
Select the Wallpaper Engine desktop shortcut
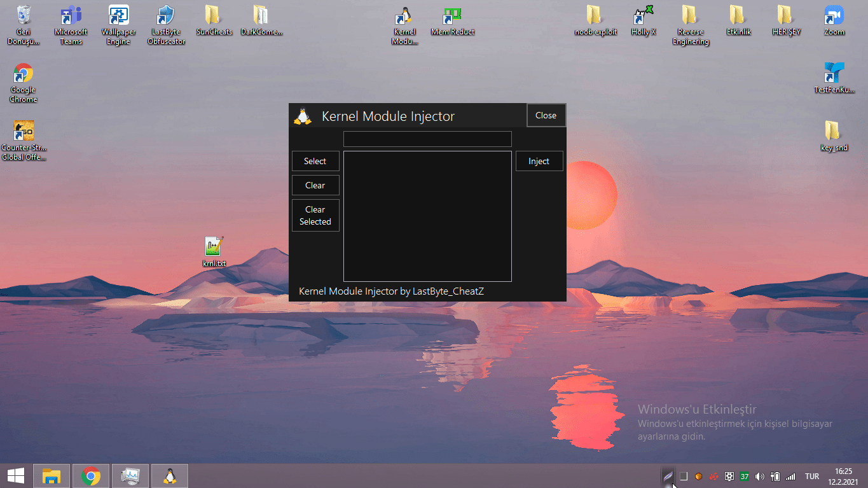pos(118,25)
